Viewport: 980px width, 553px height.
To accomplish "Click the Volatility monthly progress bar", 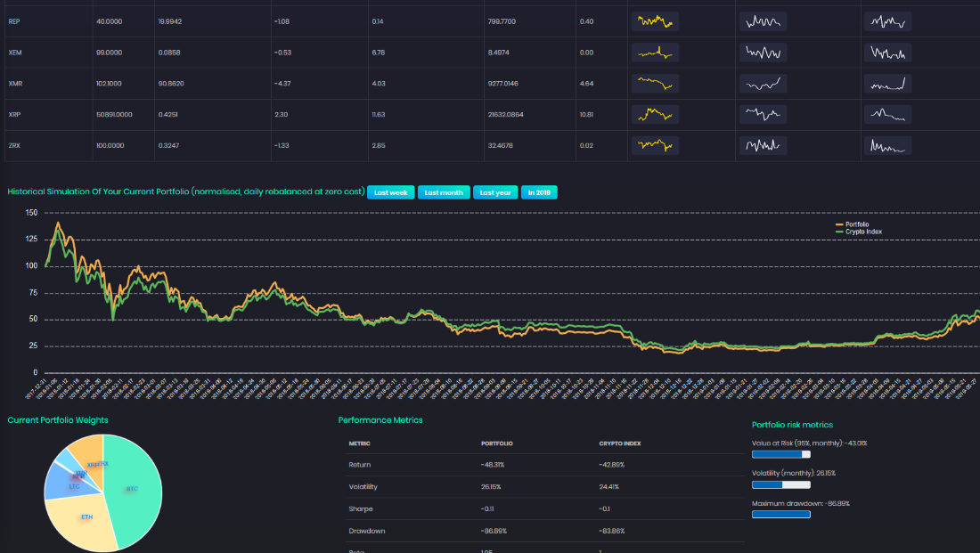I will (x=781, y=484).
